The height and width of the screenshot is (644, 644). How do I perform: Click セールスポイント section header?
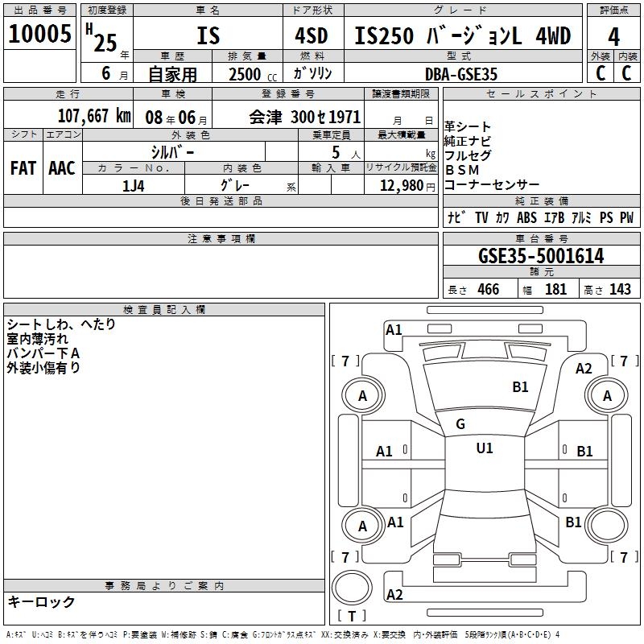click(541, 94)
